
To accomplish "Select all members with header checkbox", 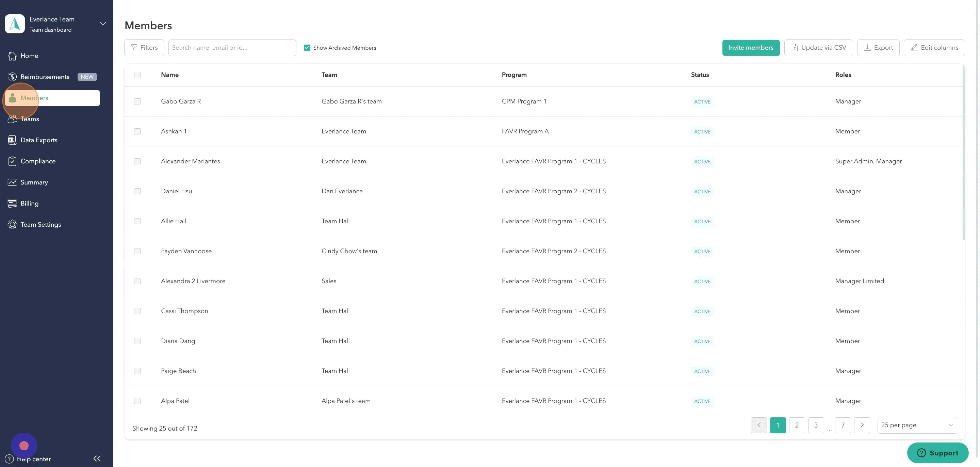I will [137, 75].
